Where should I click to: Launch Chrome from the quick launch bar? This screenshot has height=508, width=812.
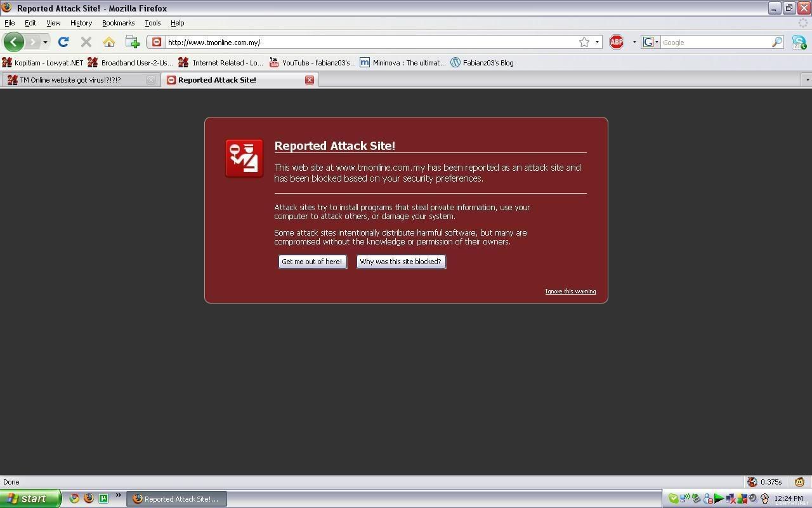click(x=74, y=498)
